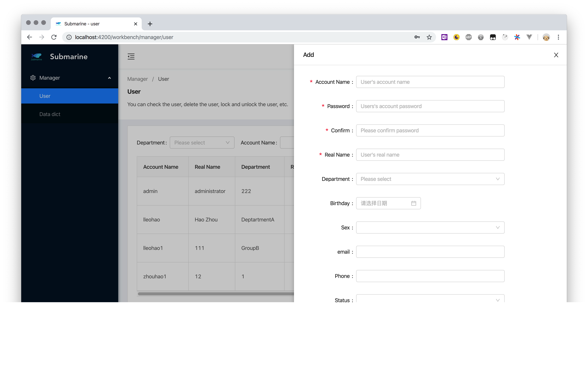The width and height of the screenshot is (588, 375).
Task: Open the Sex dropdown
Action: click(x=430, y=227)
